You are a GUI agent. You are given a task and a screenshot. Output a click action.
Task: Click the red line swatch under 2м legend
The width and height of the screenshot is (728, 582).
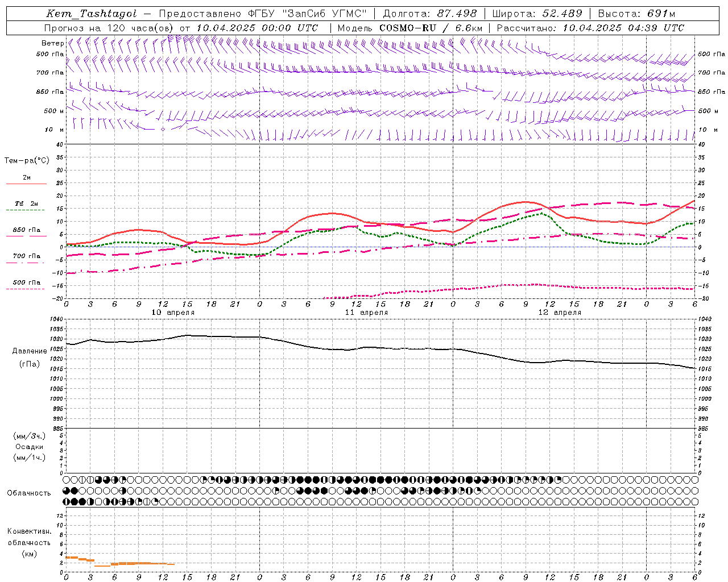pyautogui.click(x=26, y=184)
